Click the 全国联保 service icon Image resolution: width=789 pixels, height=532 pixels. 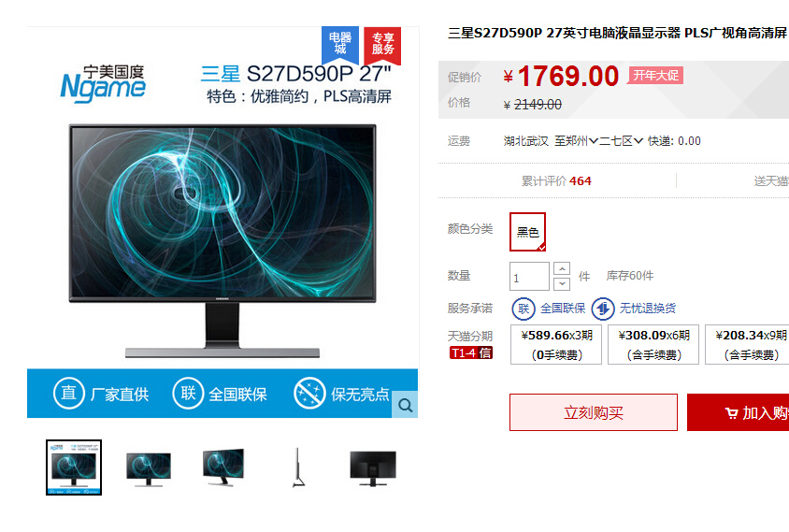tap(524, 309)
